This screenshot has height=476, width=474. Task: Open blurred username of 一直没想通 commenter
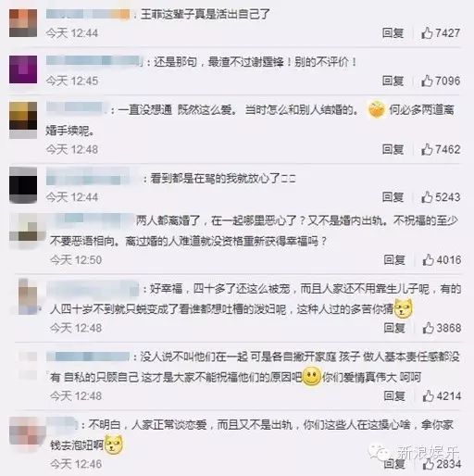(77, 108)
